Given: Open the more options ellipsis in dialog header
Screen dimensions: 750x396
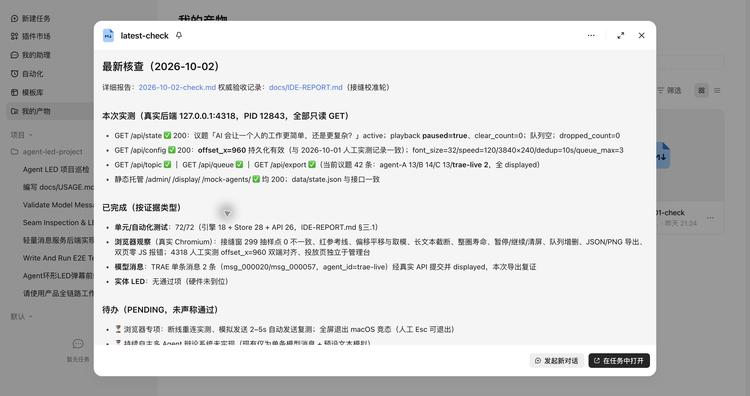Looking at the screenshot, I should tap(591, 35).
